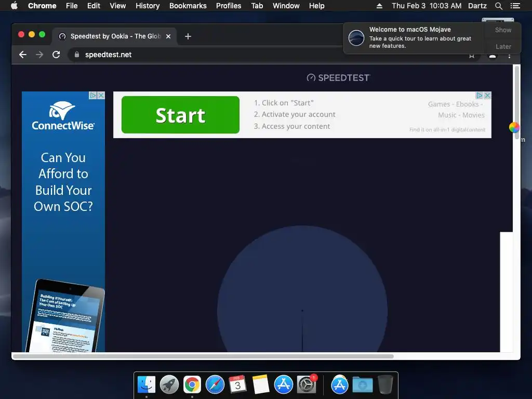Open Launchpad rocket in the Dock

[x=169, y=385]
